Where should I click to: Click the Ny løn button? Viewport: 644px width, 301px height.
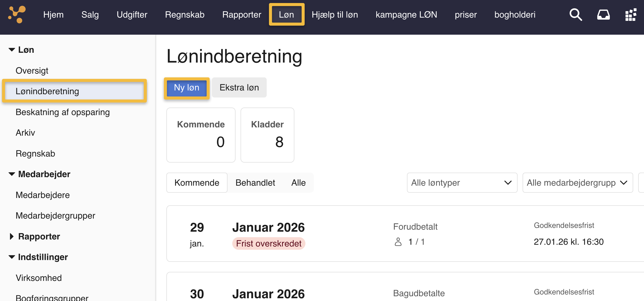click(x=187, y=88)
